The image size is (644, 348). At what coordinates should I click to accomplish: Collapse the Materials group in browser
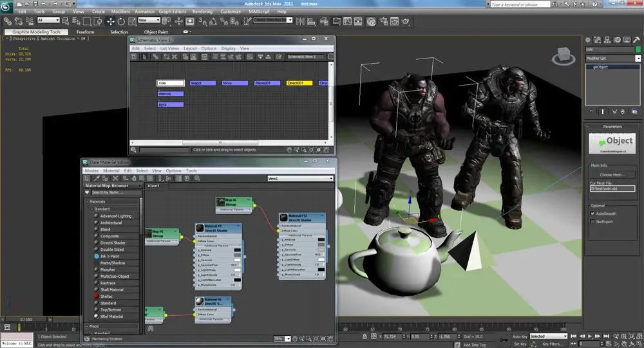pos(88,201)
